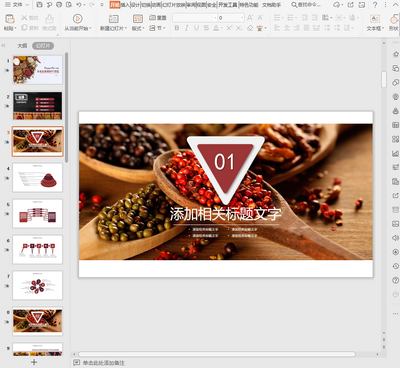Open the Developer Tools (开发工具) tab
Viewport: 400px width, 368px height.
point(228,5)
